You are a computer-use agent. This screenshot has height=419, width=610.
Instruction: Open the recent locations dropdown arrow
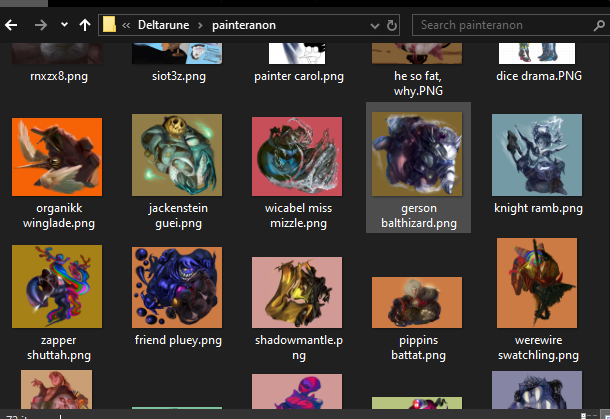coord(64,25)
